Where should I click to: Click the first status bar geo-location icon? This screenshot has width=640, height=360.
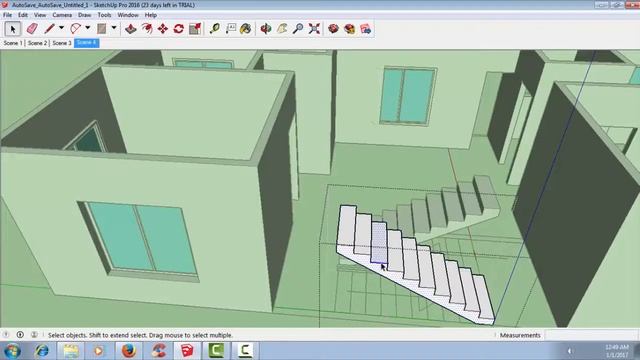[6, 335]
